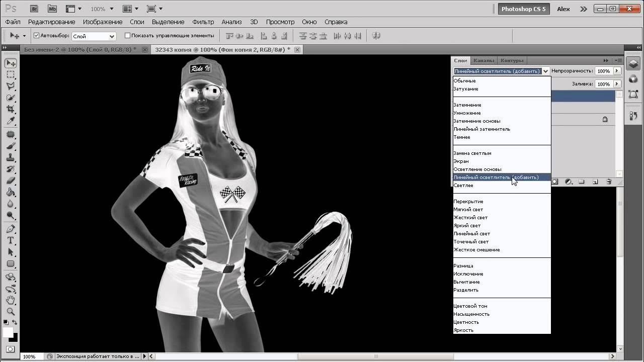Select the Rectangle shape tool
This screenshot has width=644, height=362.
coord(11,263)
